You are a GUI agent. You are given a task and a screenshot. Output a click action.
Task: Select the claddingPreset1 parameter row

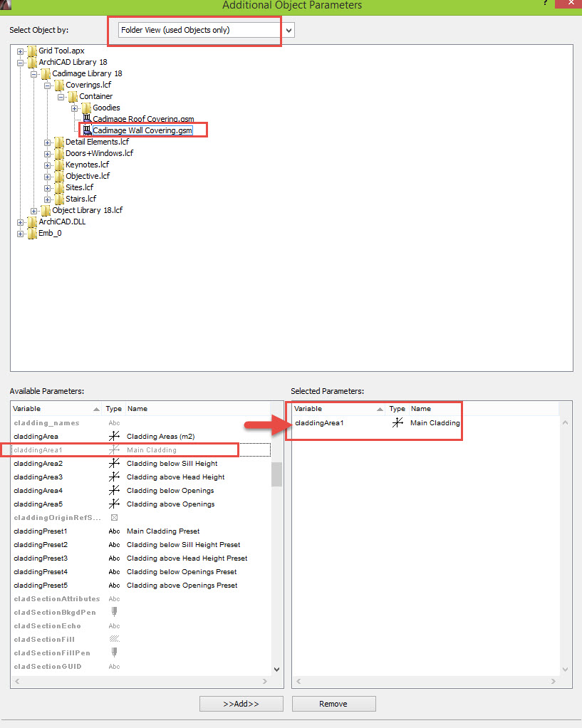tap(141, 531)
